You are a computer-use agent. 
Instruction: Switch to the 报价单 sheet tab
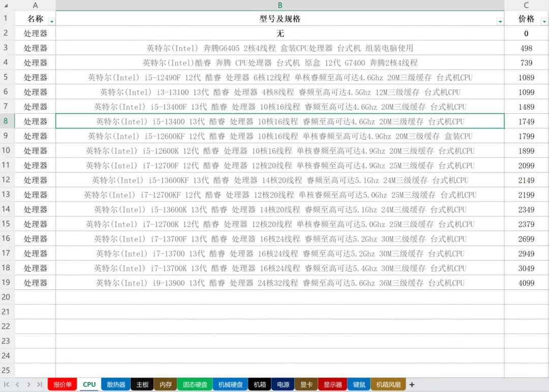[63, 385]
